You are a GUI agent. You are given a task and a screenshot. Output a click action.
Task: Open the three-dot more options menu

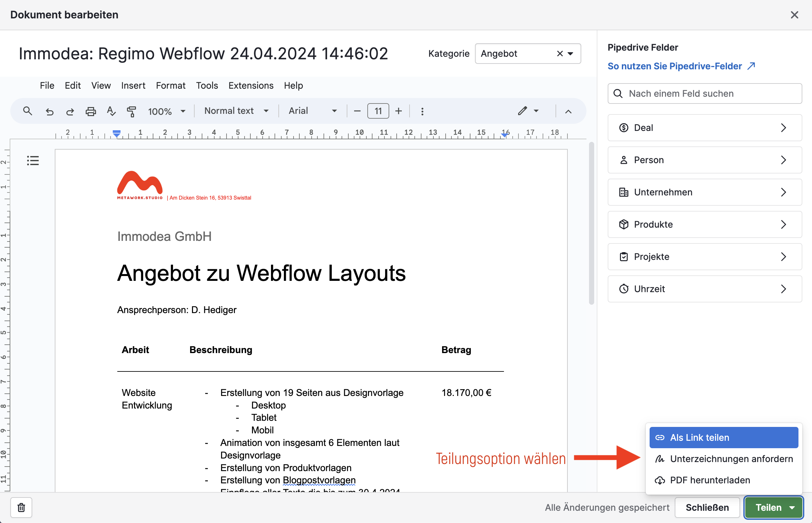coord(422,111)
